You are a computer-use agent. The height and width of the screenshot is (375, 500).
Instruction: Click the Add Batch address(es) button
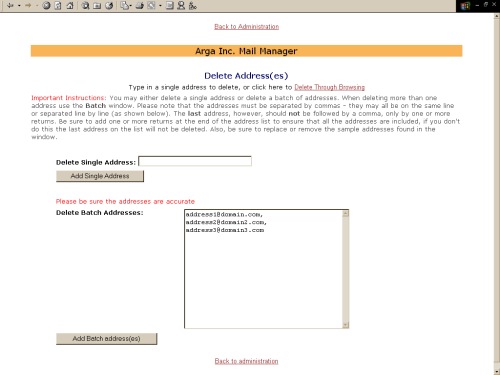coord(106,339)
